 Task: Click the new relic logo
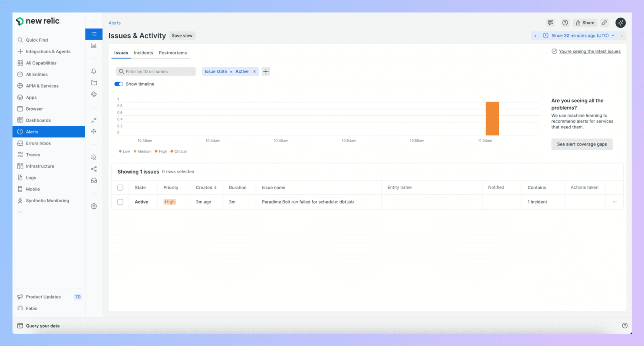click(x=38, y=21)
